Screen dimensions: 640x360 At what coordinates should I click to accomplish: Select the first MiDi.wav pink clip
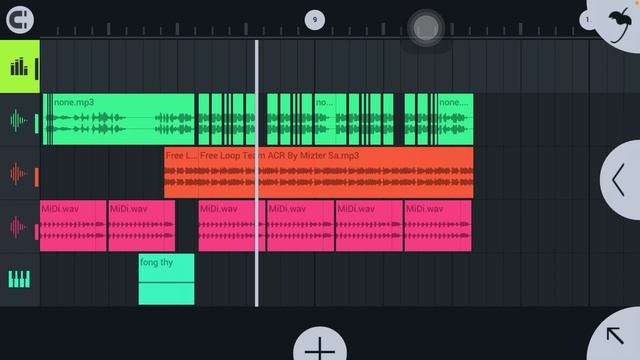pyautogui.click(x=73, y=226)
